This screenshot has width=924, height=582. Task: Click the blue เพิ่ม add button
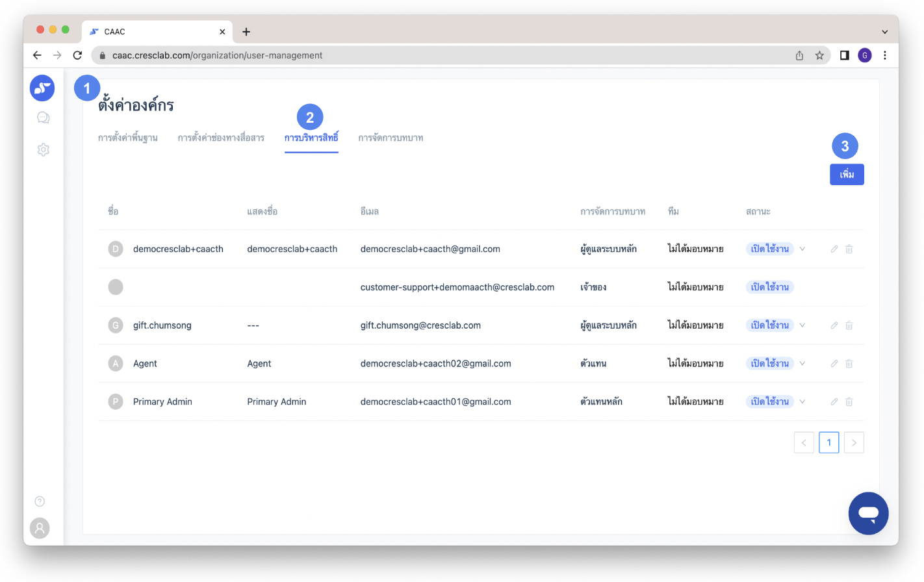pos(847,174)
